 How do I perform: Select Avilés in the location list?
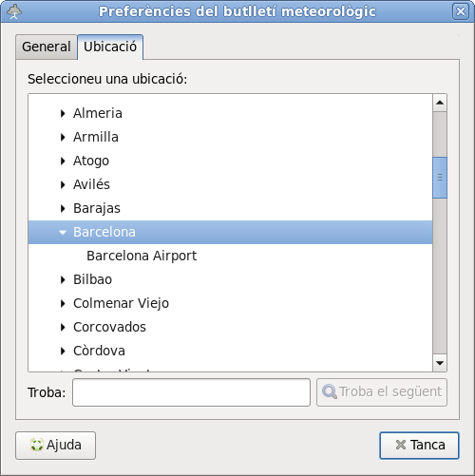point(91,184)
